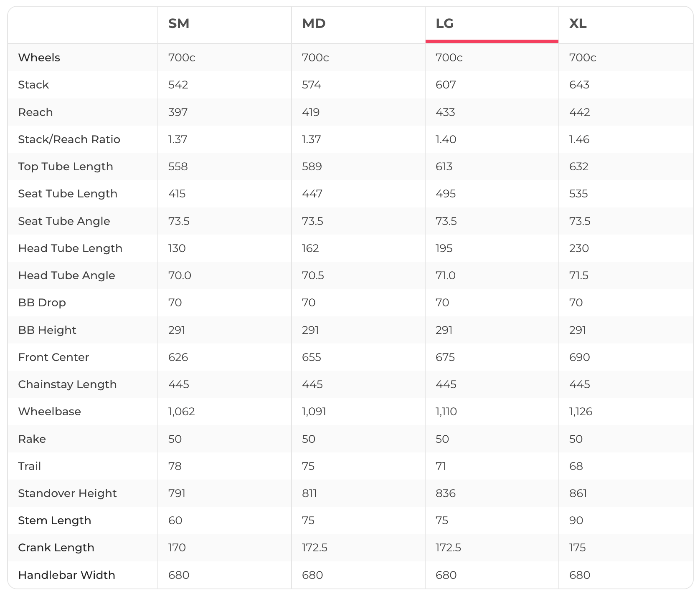Click the Stack/Reach Ratio row label
The width and height of the screenshot is (700, 596).
click(69, 139)
